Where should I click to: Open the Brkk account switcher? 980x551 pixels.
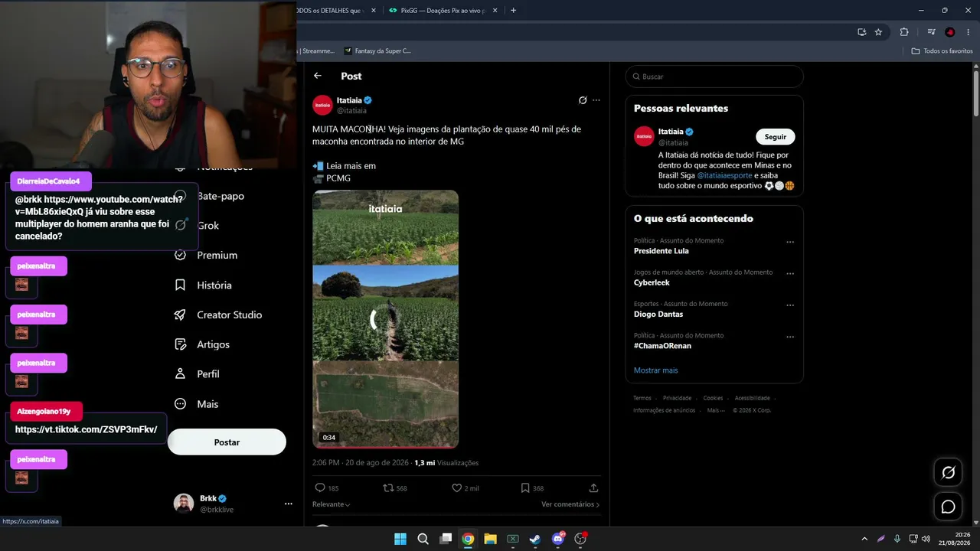click(x=233, y=504)
